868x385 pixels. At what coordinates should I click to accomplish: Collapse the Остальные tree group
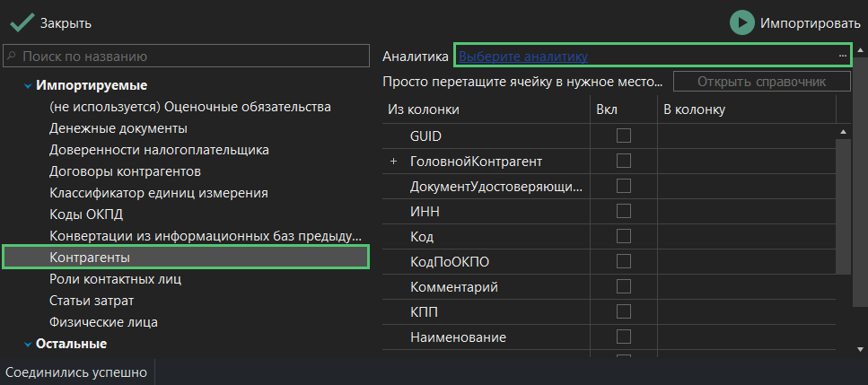coord(27,344)
